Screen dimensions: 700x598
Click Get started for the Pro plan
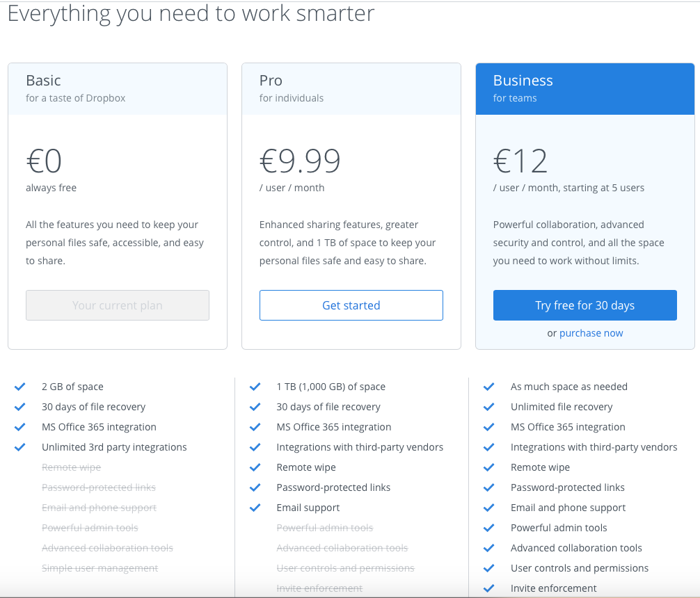pyautogui.click(x=351, y=305)
